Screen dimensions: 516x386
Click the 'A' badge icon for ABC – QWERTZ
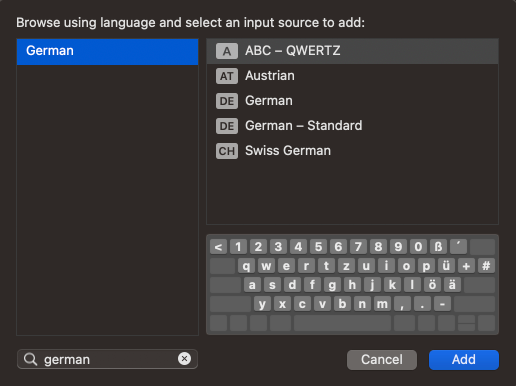click(227, 51)
